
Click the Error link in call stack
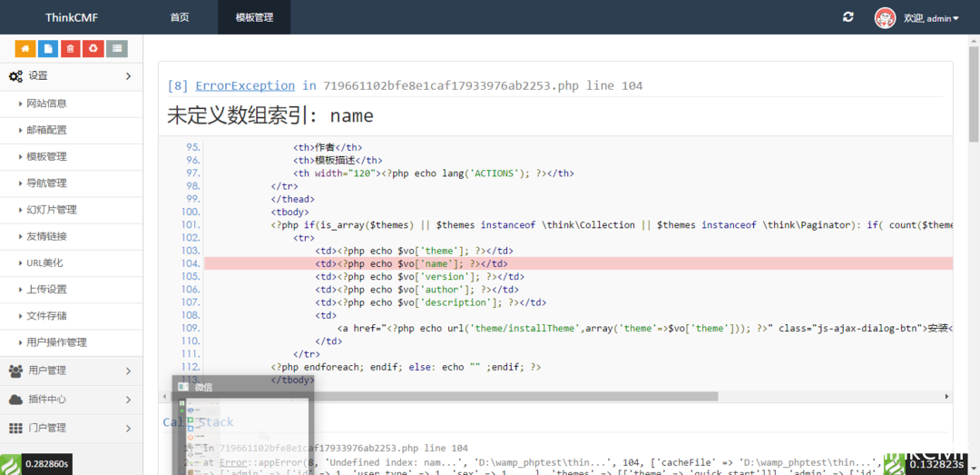tap(231, 464)
